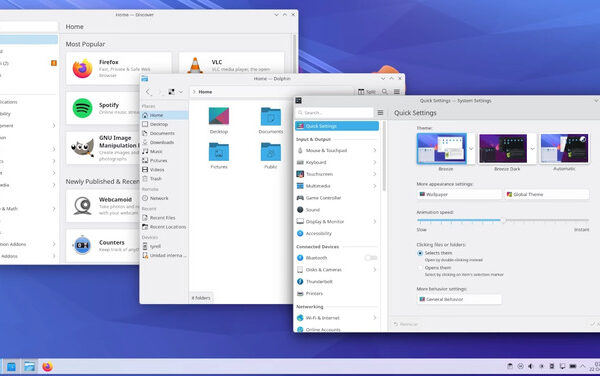Viewport: 600px width, 376px height.
Task: Open the Dolphin hamburger menu
Action: pyautogui.click(x=397, y=92)
